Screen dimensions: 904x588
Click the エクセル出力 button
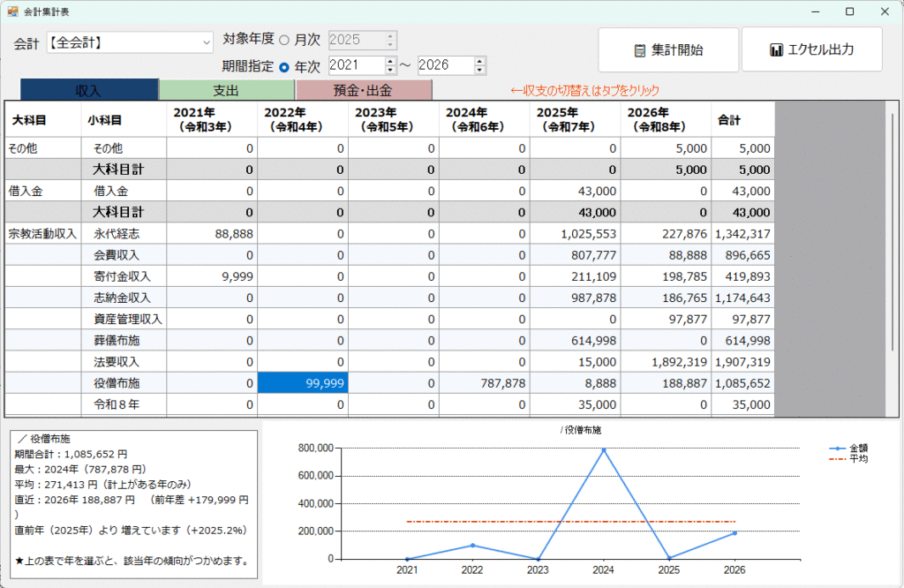(x=811, y=49)
